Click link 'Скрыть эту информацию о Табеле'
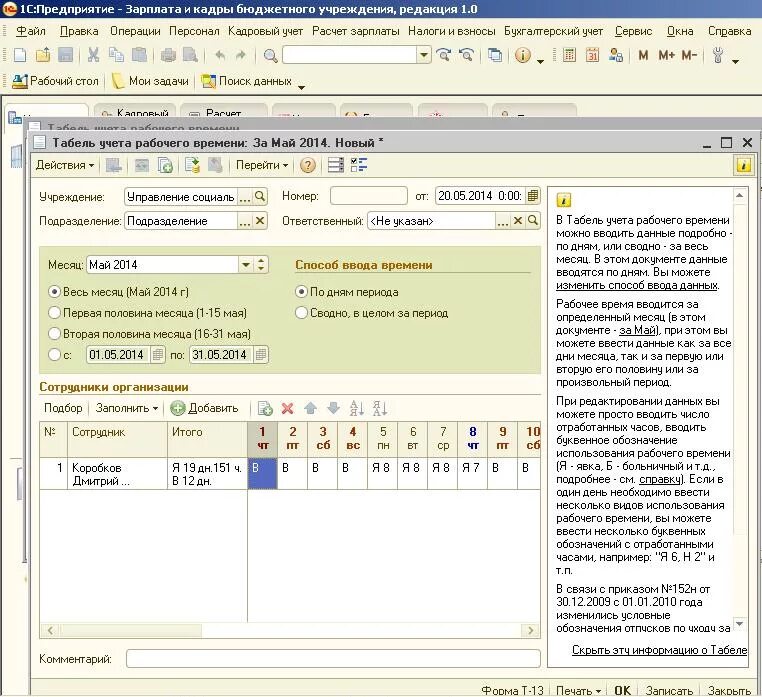The width and height of the screenshot is (762, 697). click(x=659, y=650)
